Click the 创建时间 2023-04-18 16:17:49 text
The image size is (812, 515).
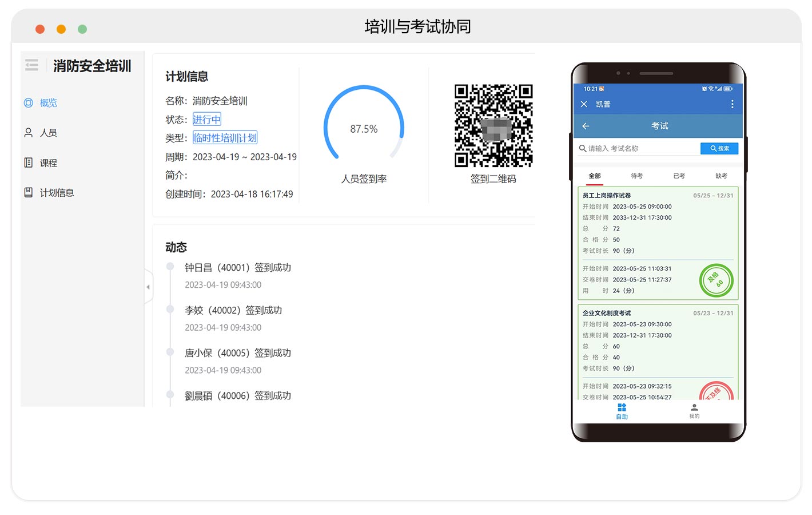pyautogui.click(x=229, y=194)
